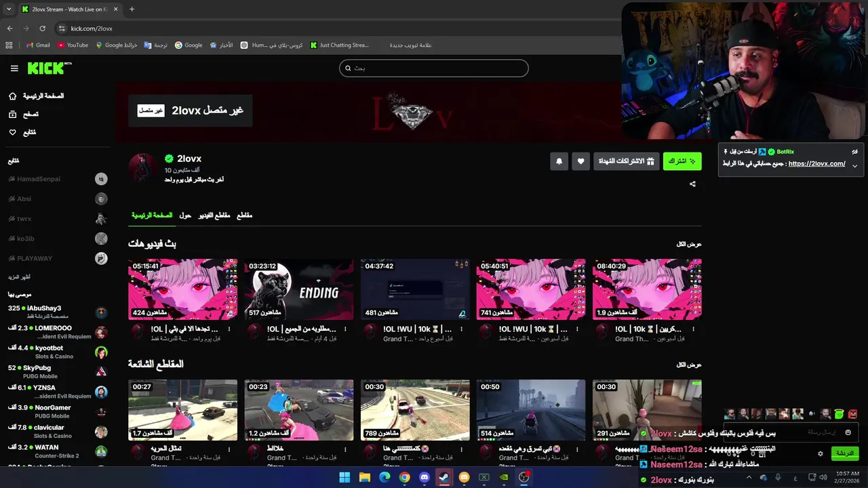This screenshot has height=488, width=868.
Task: Open the browser apps grid icon
Action: click(9, 45)
